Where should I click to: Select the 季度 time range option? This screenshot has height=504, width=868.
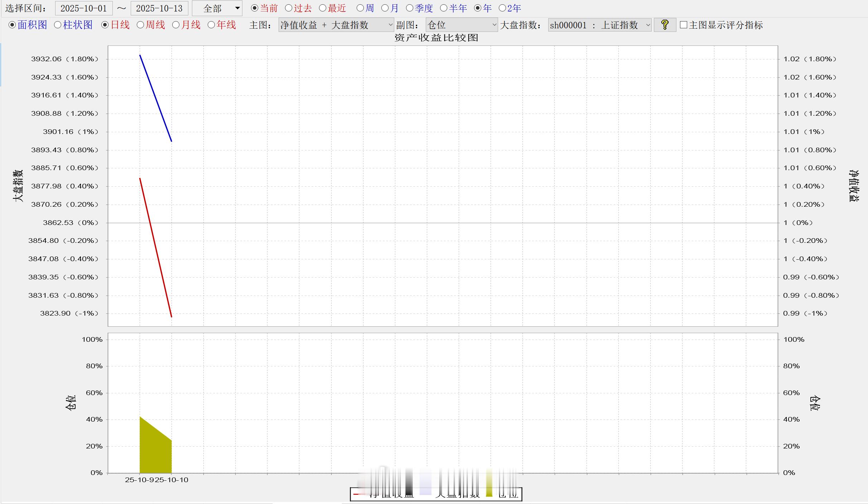pyautogui.click(x=409, y=8)
